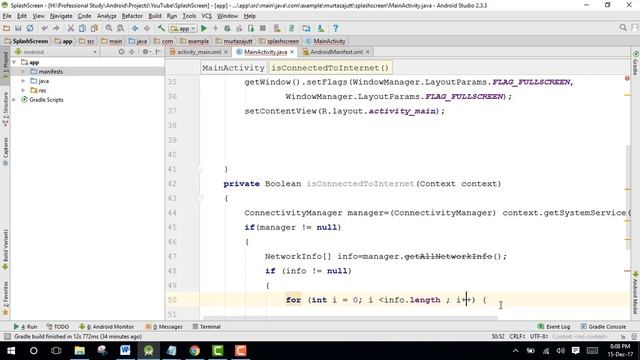
Task: Navigate Back using the left arrow icon
Action: [x=135, y=28]
